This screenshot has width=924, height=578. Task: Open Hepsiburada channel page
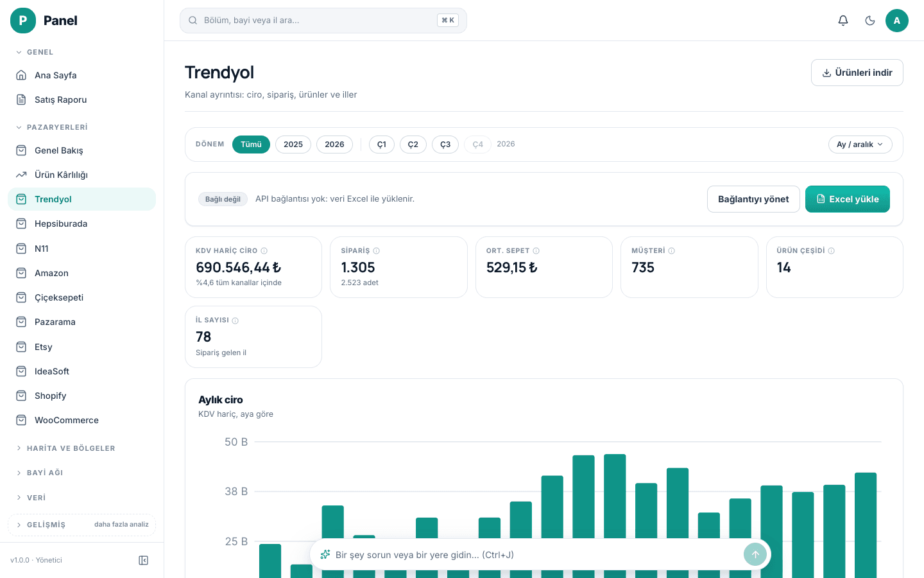click(x=81, y=223)
